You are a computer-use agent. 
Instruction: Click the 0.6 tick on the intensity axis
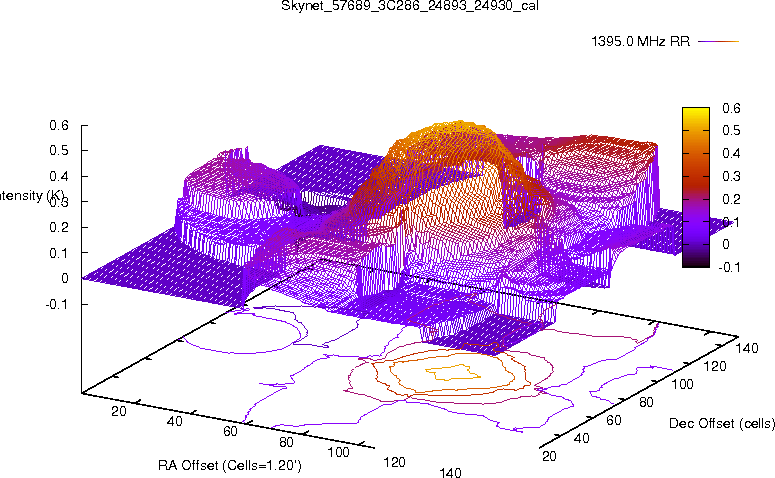tap(59, 125)
